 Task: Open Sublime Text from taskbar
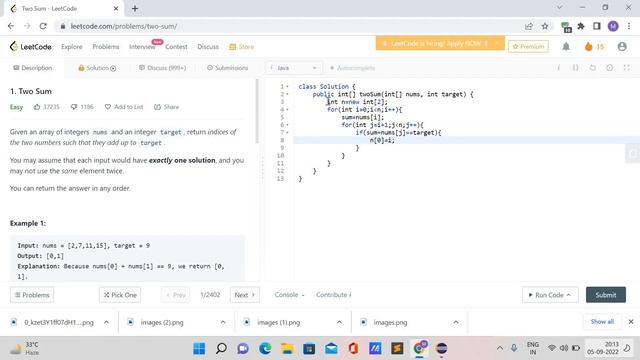pyautogui.click(x=397, y=349)
